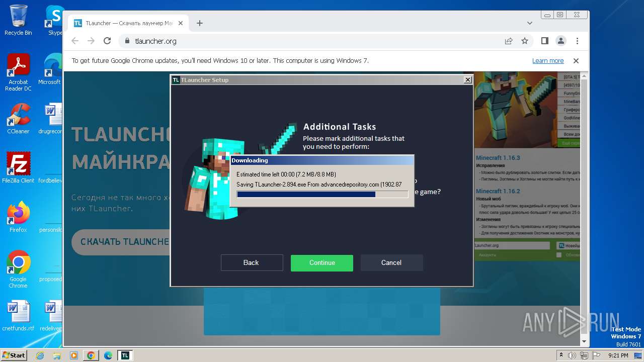This screenshot has height=362, width=644.
Task: Click the Minecraft character artwork thumbnail
Action: (517, 109)
